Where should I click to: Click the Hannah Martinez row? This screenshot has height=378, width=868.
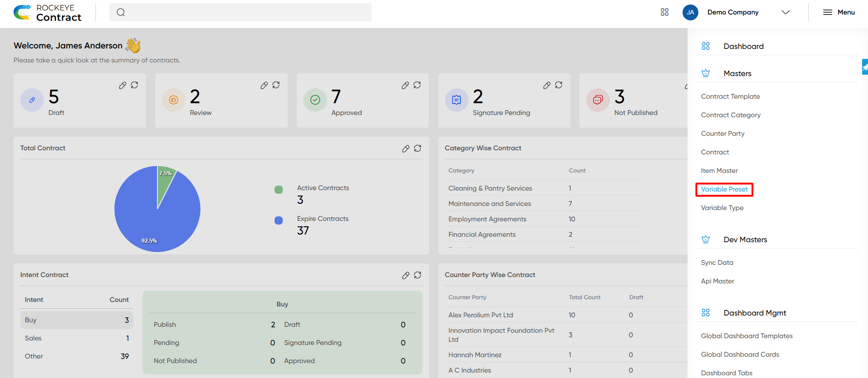tap(566, 355)
